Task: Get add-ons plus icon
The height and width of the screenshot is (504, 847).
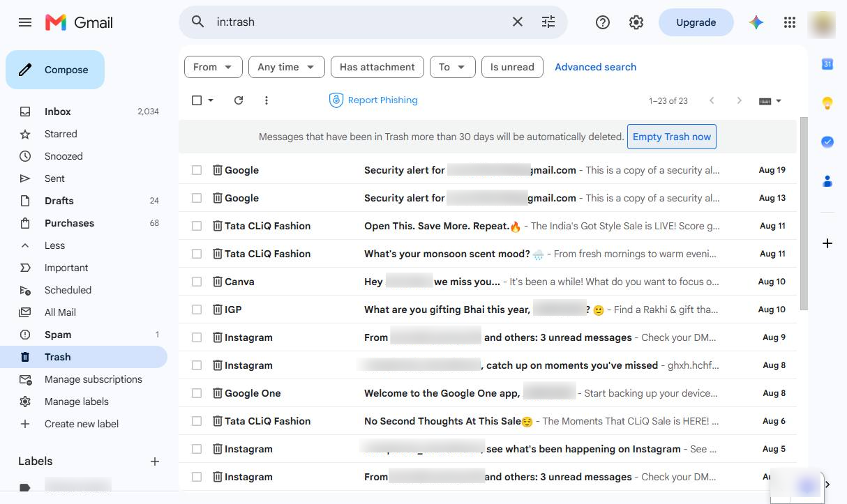Action: pyautogui.click(x=827, y=243)
